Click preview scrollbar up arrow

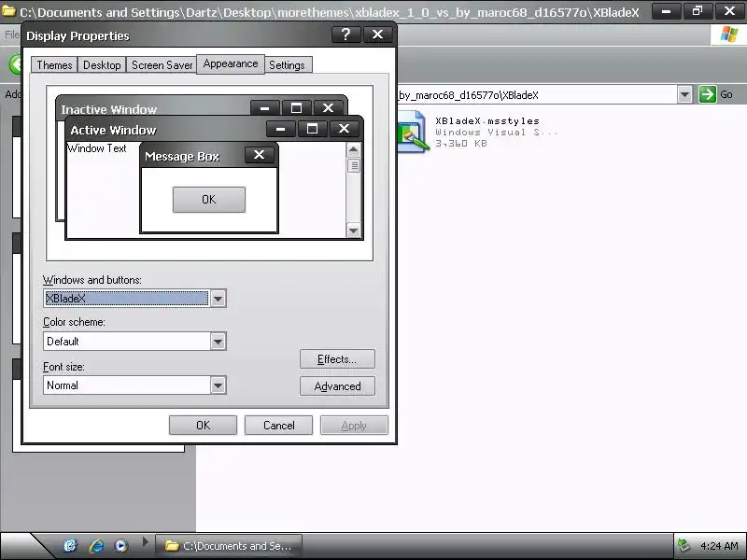tap(354, 149)
